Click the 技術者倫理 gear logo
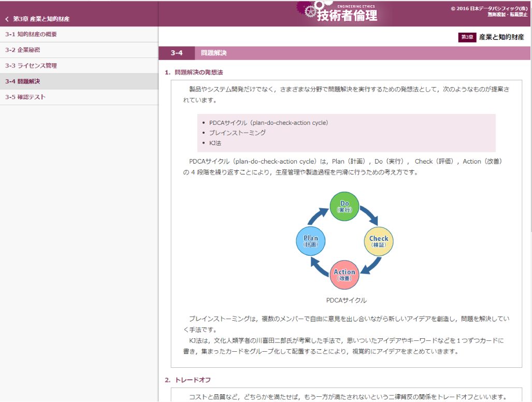Image resolution: width=532 pixels, height=402 pixels. click(x=338, y=13)
